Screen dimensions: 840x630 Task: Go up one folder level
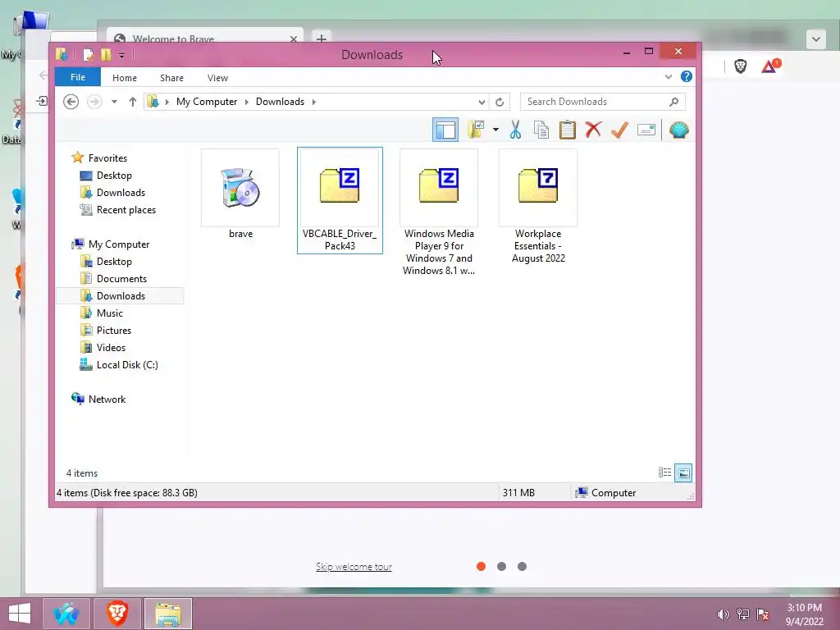[x=132, y=101]
